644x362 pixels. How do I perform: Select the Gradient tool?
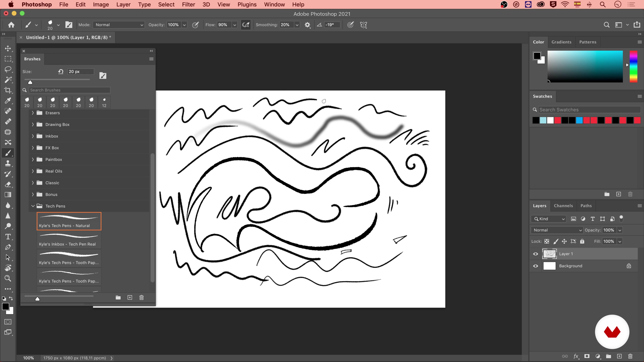[8, 195]
